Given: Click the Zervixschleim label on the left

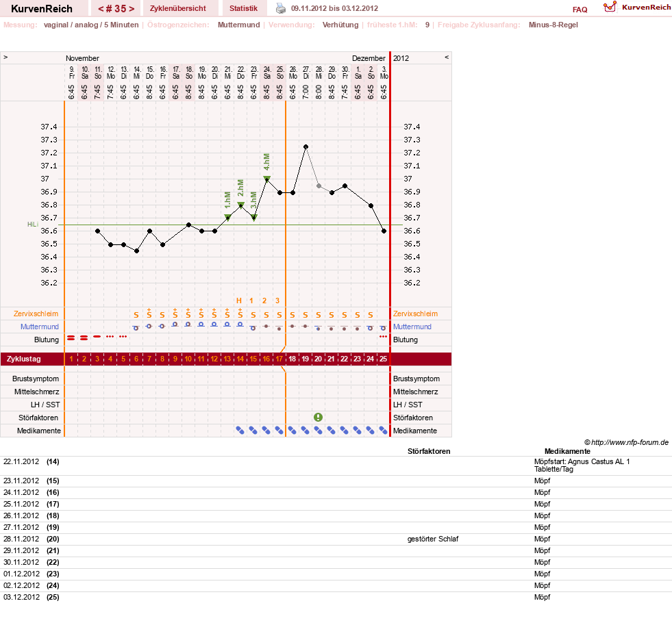Looking at the screenshot, I should [x=36, y=314].
